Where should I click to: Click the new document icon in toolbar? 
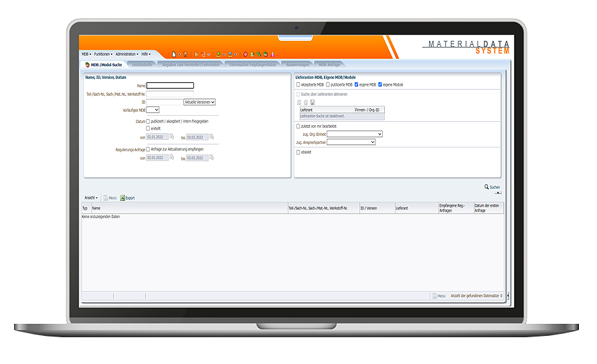[174, 54]
